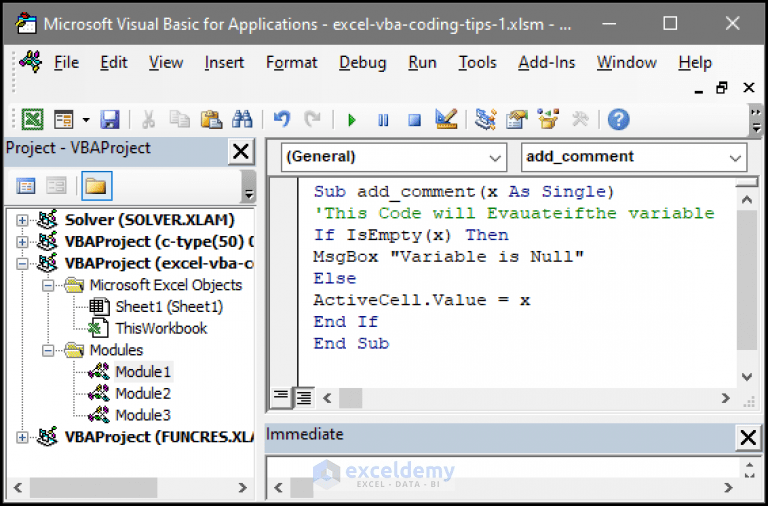The height and width of the screenshot is (506, 768).
Task: Collapse the Modules folder
Action: click(x=48, y=350)
